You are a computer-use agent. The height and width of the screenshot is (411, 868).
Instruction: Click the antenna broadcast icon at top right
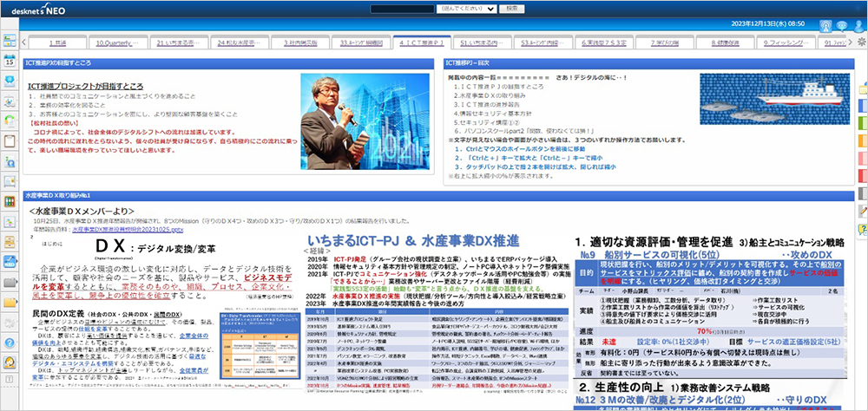(825, 25)
